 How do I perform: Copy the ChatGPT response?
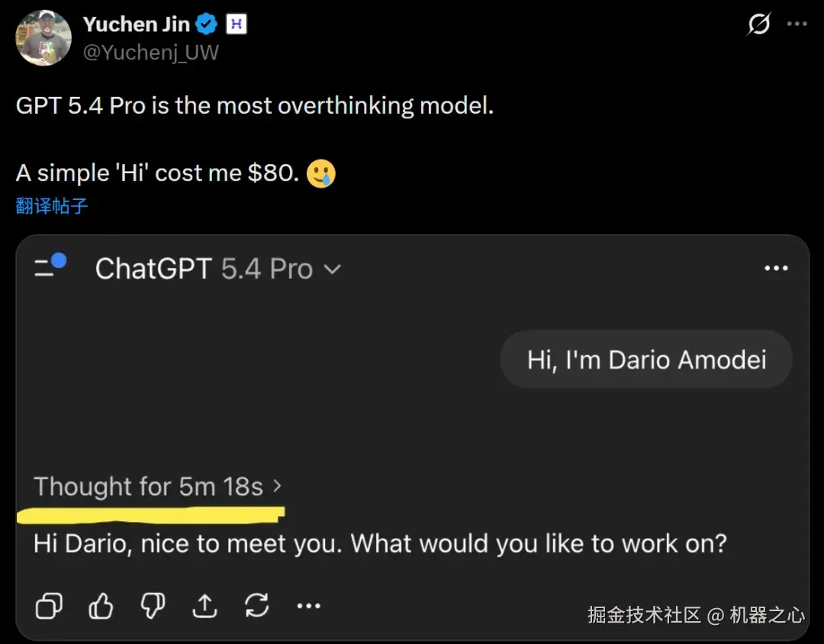click(48, 605)
